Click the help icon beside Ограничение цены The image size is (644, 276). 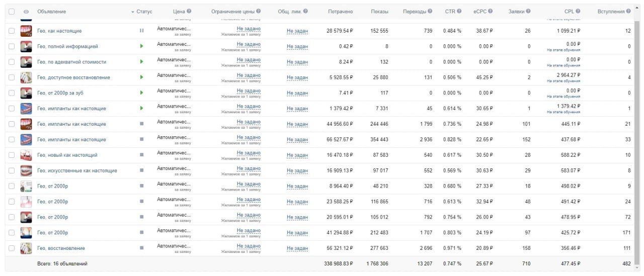pos(259,11)
